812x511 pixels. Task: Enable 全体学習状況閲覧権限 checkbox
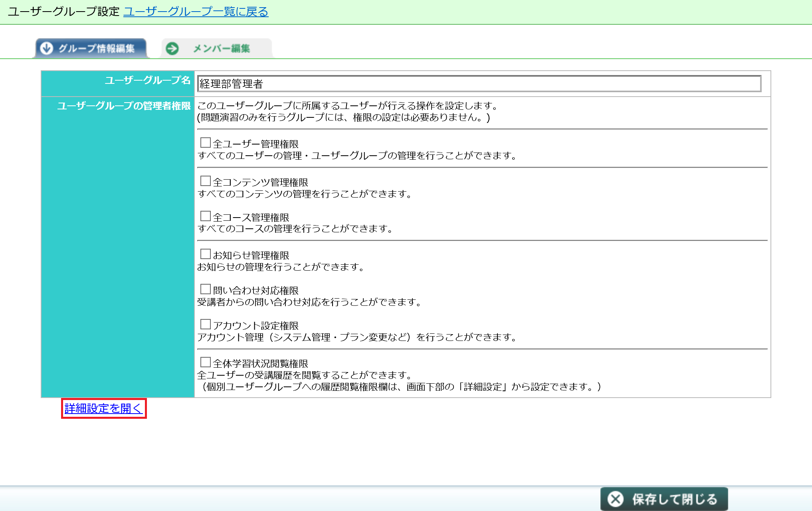(x=205, y=362)
